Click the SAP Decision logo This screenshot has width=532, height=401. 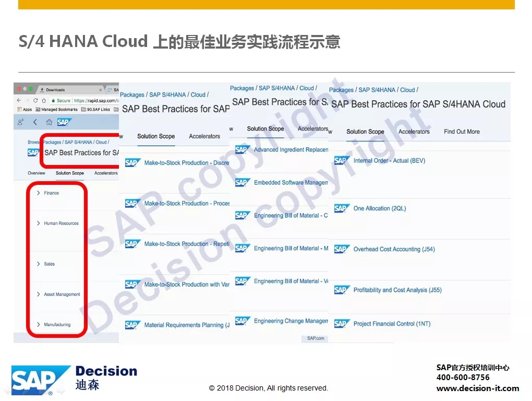coord(74,380)
